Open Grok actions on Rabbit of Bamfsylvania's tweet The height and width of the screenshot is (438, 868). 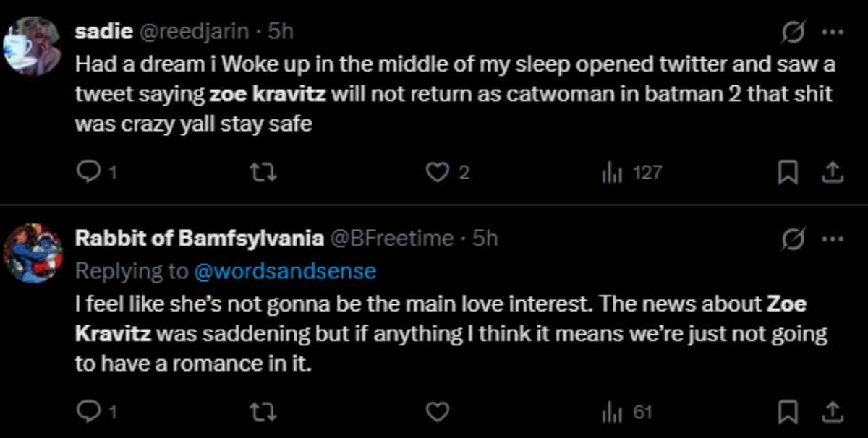pyautogui.click(x=792, y=237)
